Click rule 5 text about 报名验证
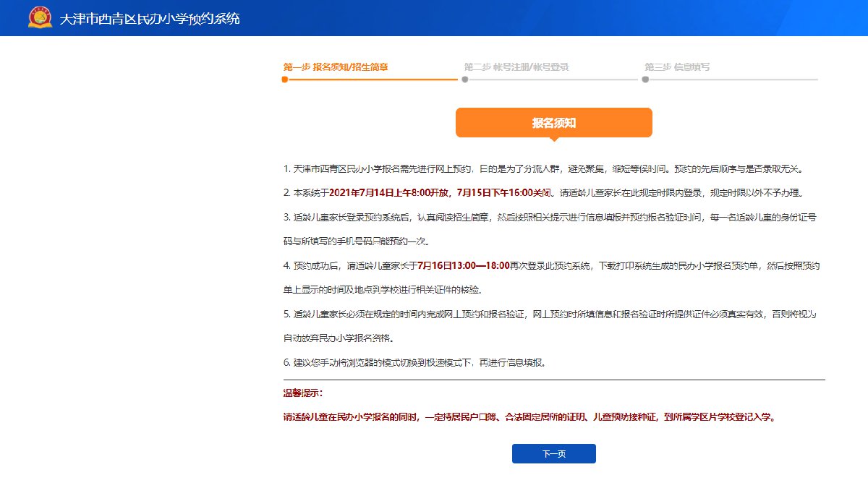 pyautogui.click(x=551, y=326)
